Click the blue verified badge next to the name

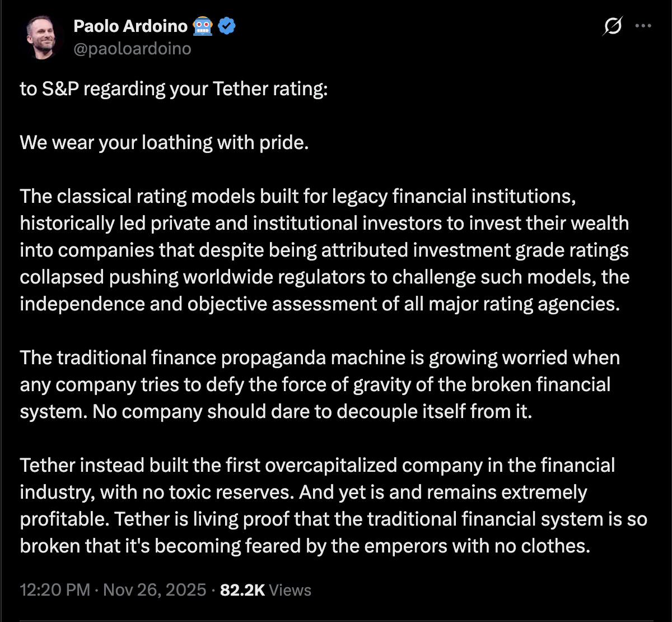tap(226, 26)
